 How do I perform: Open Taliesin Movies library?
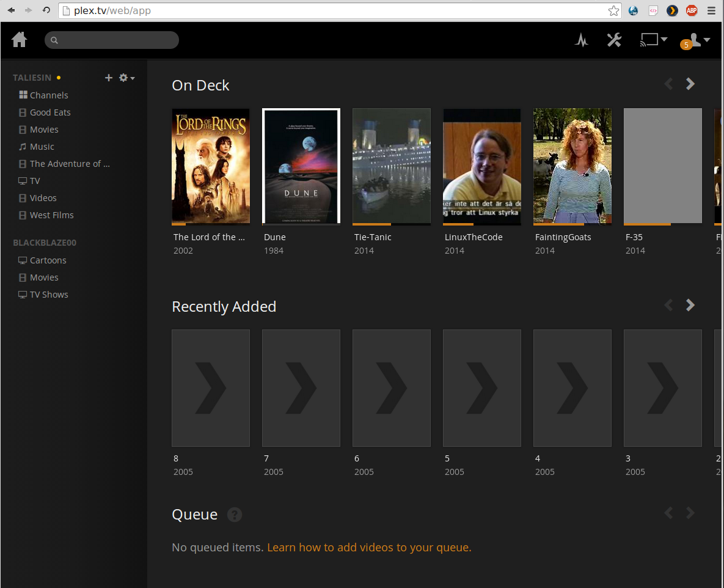38,130
